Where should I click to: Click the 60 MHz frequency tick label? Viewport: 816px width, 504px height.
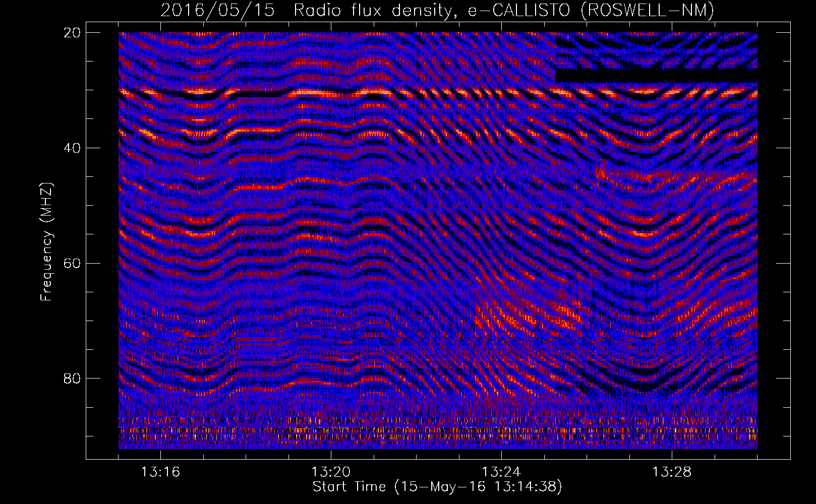coord(73,264)
